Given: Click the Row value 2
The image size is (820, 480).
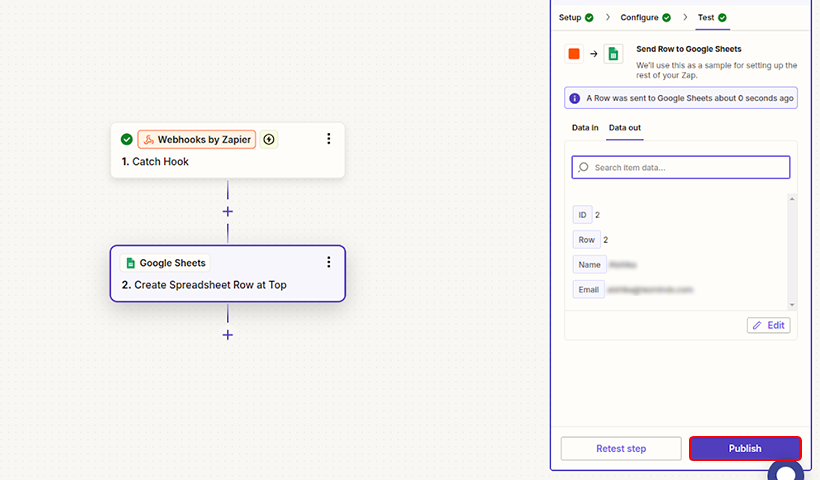Looking at the screenshot, I should point(606,240).
